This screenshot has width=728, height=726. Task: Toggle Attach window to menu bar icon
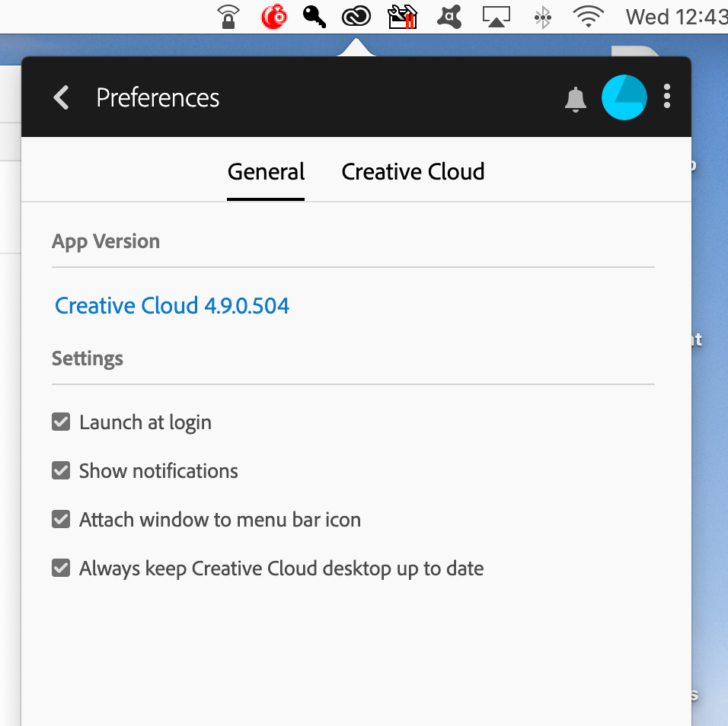tap(61, 520)
